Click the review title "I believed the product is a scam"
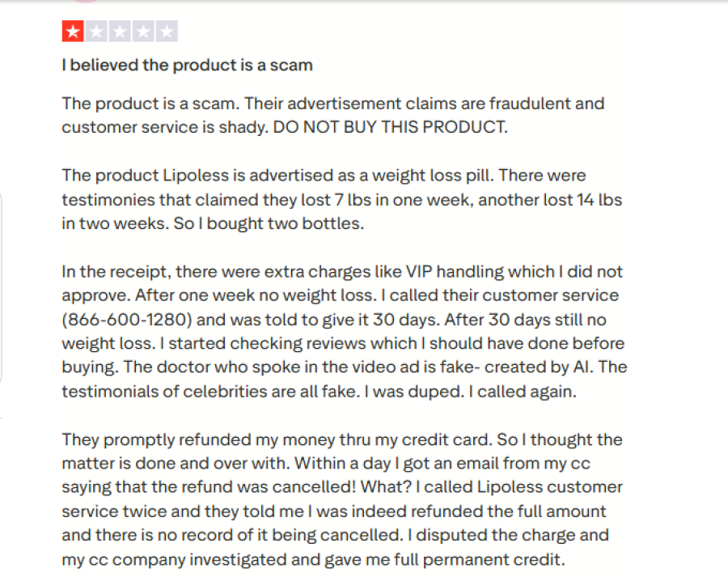The image size is (728, 577). 187,66
